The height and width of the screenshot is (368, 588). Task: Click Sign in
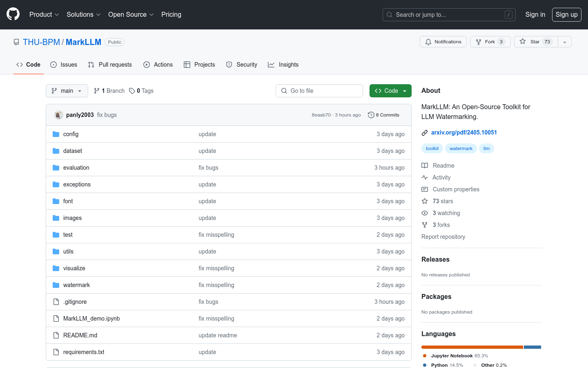coord(535,14)
